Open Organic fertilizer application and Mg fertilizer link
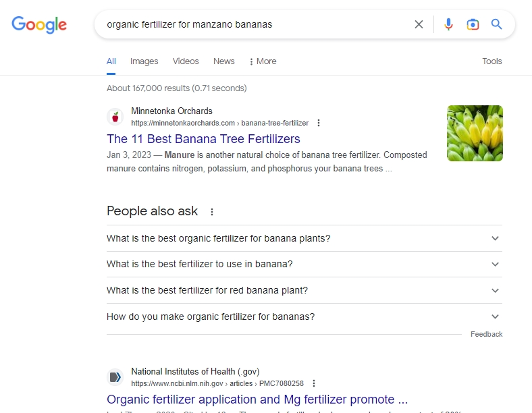This screenshot has height=413, width=532. (x=257, y=400)
